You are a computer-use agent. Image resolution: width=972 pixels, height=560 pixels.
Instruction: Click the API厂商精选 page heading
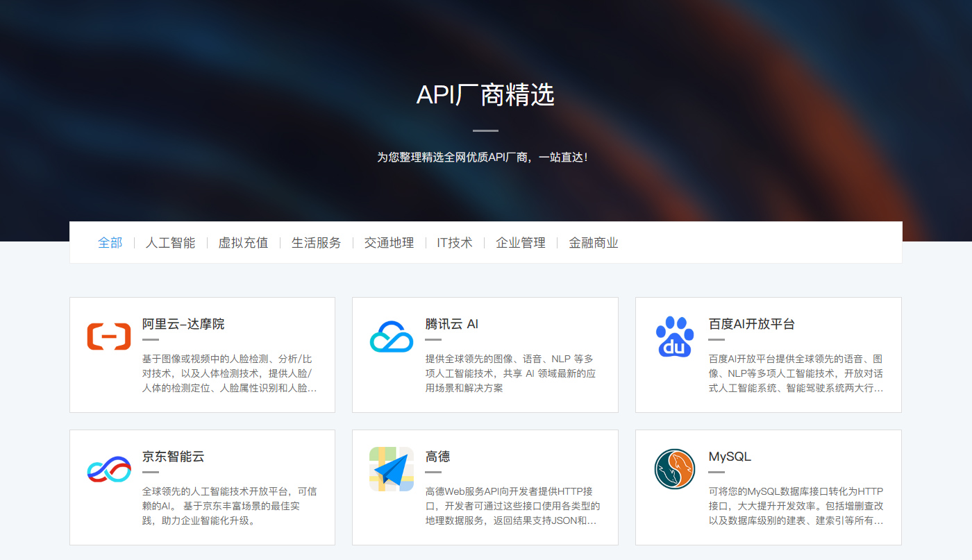tap(485, 95)
